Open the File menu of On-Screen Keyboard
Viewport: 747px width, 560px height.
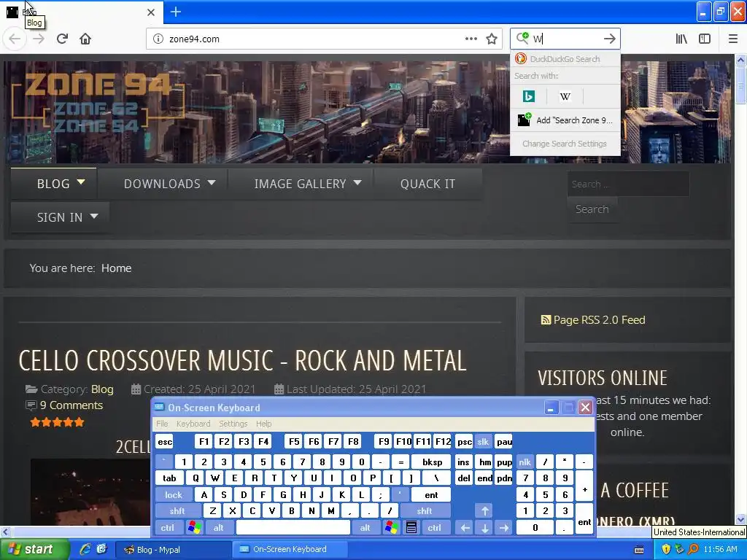coord(162,424)
